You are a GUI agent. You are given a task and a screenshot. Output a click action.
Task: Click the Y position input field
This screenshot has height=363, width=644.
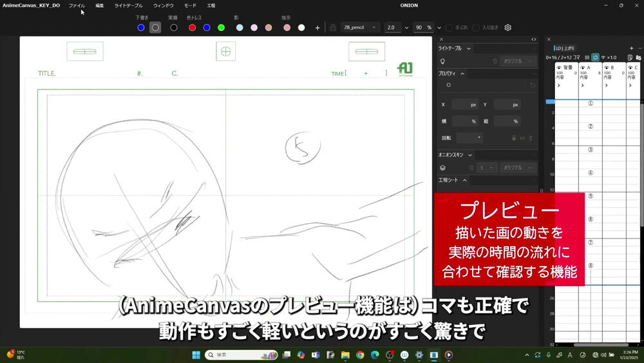[507, 105]
